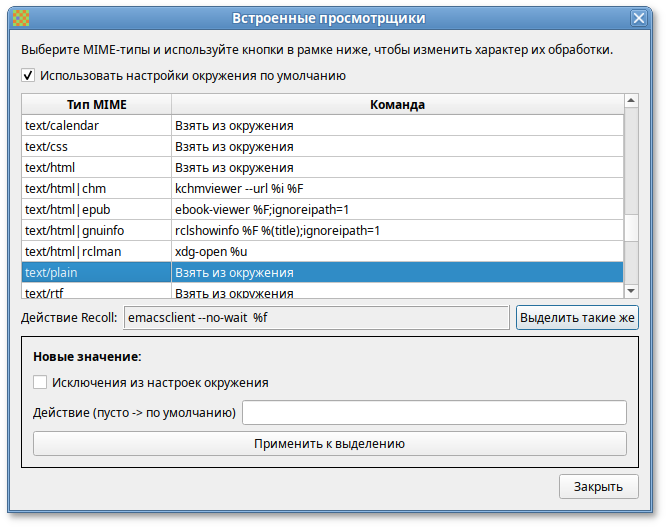
Task: Enable 'Исключения из настроек окружения' checkbox
Action: click(x=41, y=382)
